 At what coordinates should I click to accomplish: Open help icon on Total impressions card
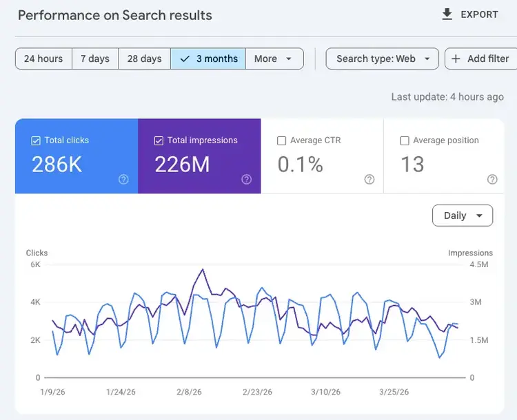coord(247,180)
